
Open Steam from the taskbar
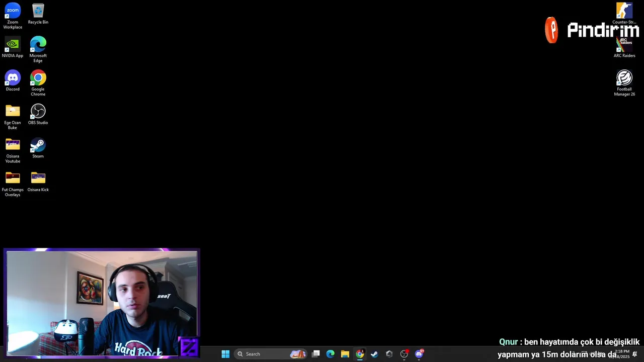click(x=374, y=354)
